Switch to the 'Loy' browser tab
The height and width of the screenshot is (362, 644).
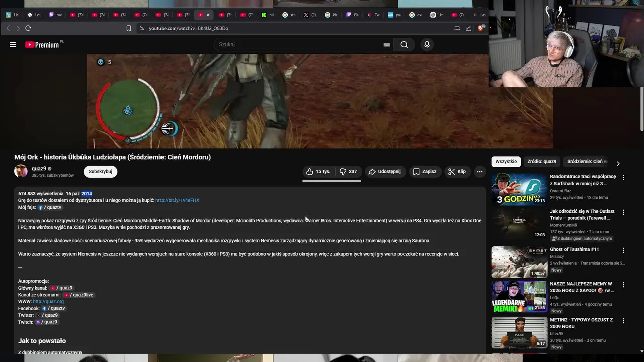pos(34,15)
